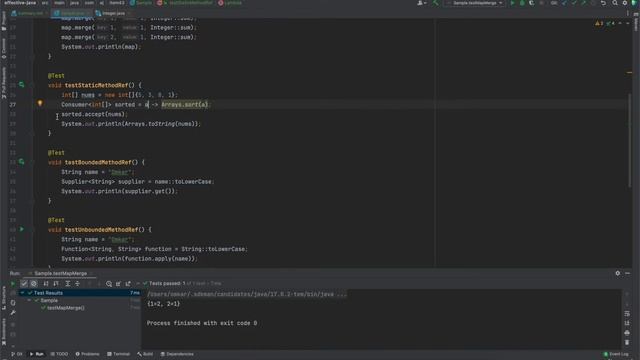Open Run panel settings gear

tap(618, 273)
